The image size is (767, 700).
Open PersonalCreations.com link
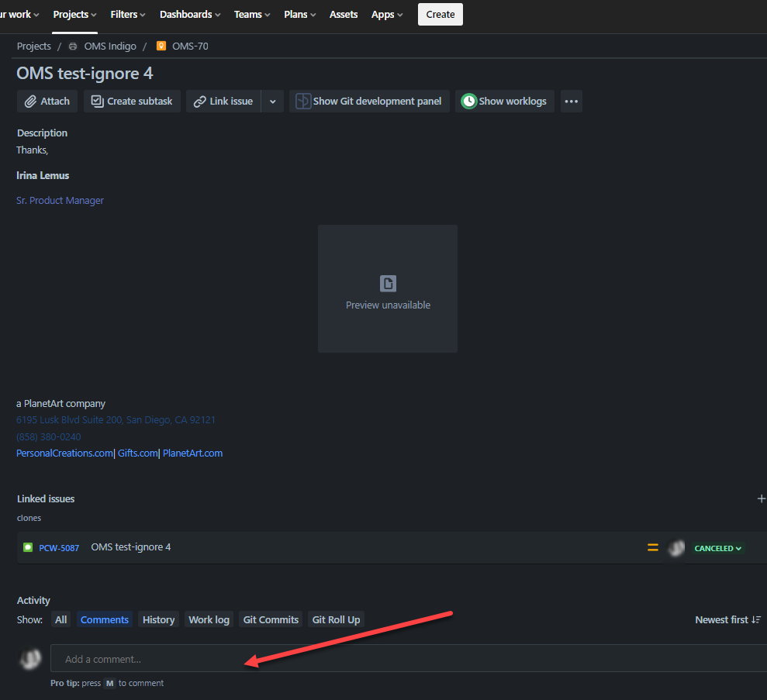pos(64,453)
